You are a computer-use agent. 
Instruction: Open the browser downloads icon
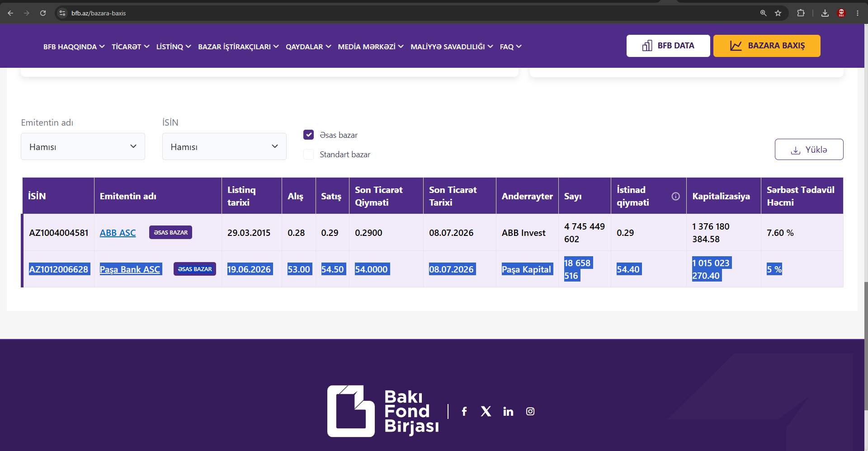click(x=825, y=13)
